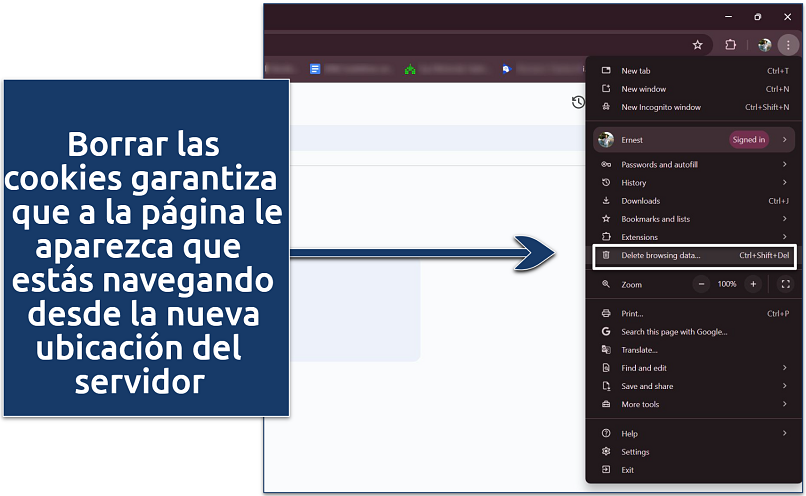Click the Google Docs bookmark icon

coord(315,69)
